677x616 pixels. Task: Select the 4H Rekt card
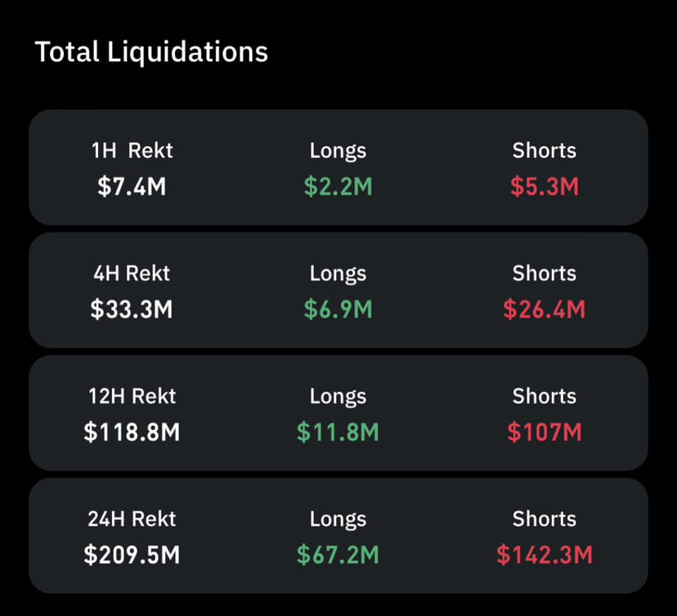tap(338, 290)
